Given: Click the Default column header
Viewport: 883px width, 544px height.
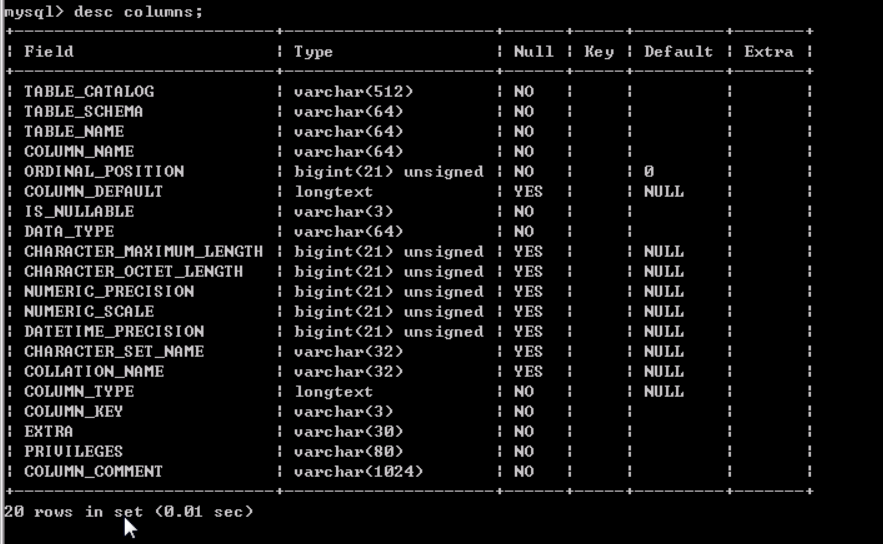Looking at the screenshot, I should (x=678, y=52).
